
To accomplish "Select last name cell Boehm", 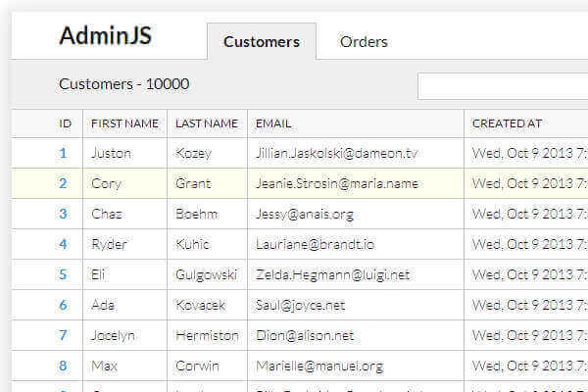I will click(x=197, y=214).
